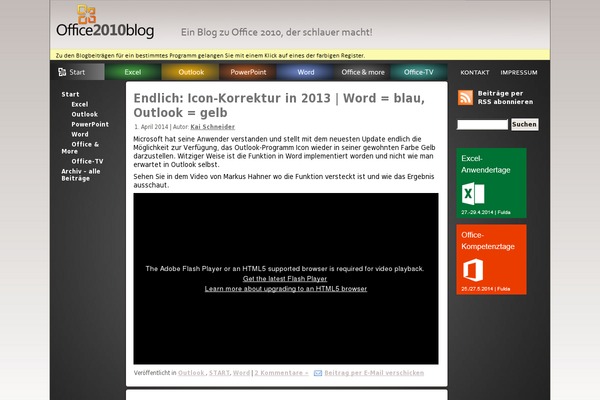Open the KONTAKT page

click(x=474, y=72)
